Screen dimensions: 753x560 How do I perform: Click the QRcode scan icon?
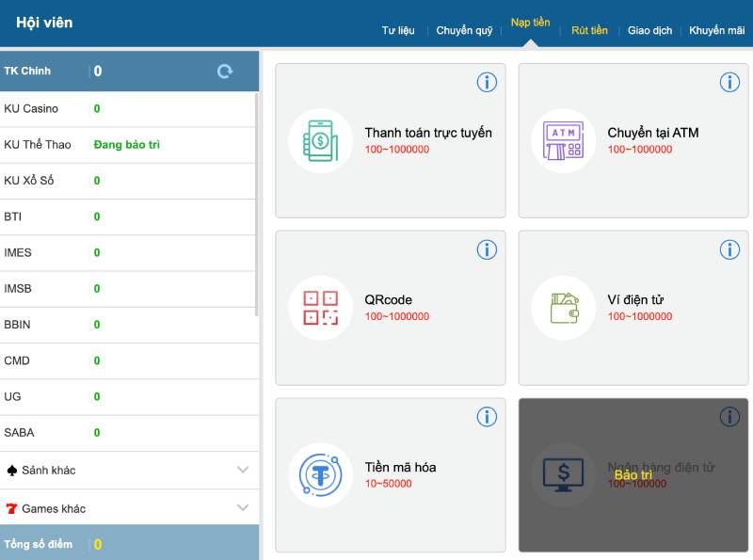point(320,308)
